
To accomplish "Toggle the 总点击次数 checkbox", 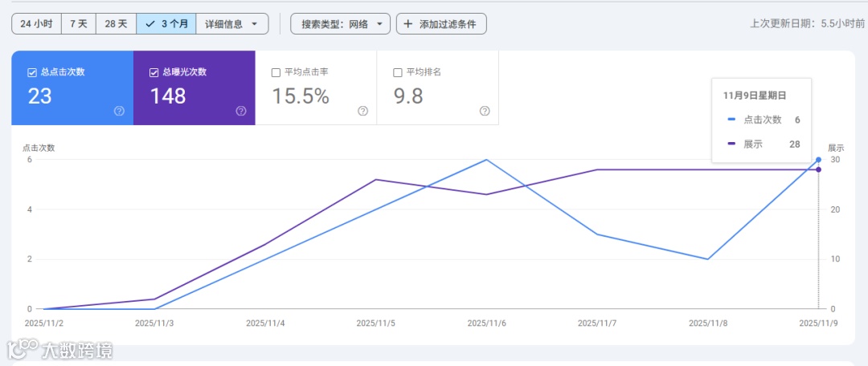I will [x=32, y=72].
